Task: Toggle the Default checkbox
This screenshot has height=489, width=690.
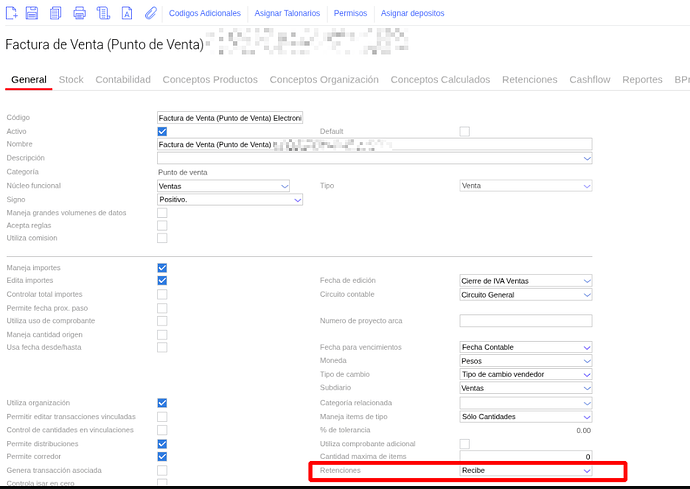Action: pos(464,131)
